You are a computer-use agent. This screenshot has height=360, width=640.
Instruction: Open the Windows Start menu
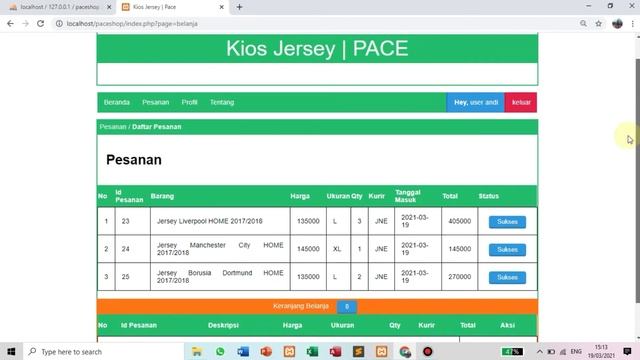tap(11, 351)
